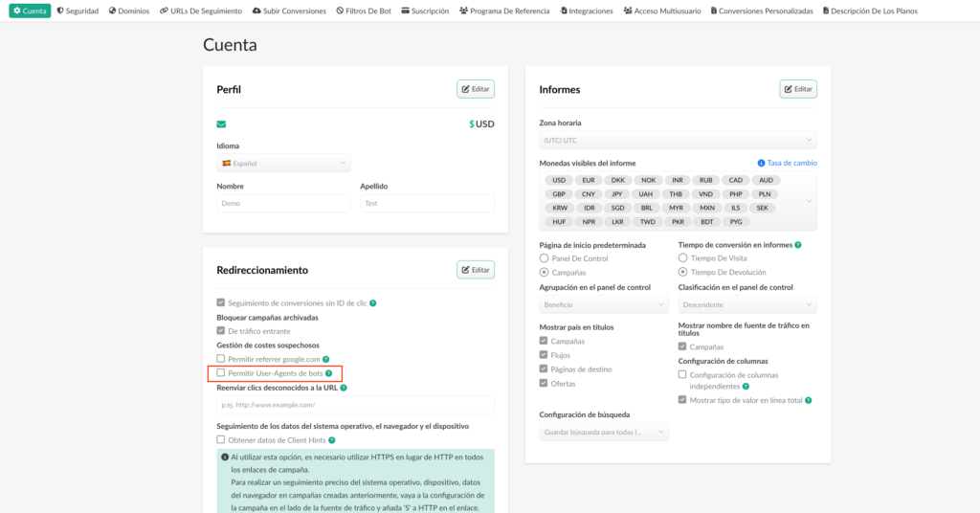This screenshot has width=980, height=513.
Task: Open Programa De Referencia tab
Action: pos(504,11)
